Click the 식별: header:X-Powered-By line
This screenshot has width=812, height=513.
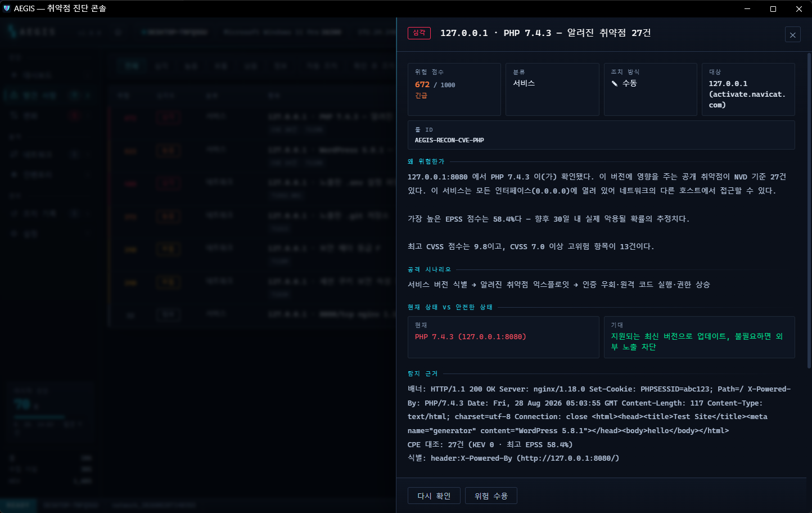(513, 458)
